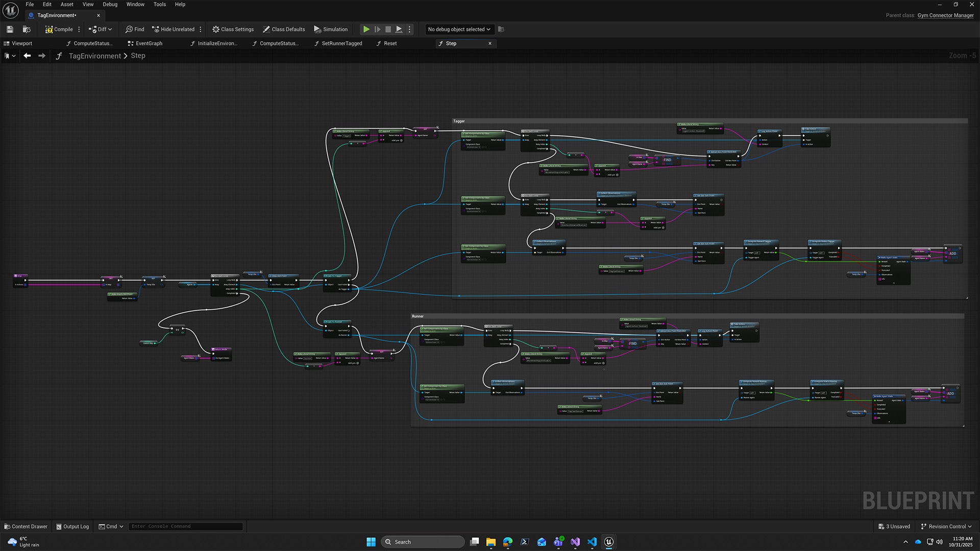Click inside the console command input field
Viewport: 980px width, 551px height.
[185, 526]
